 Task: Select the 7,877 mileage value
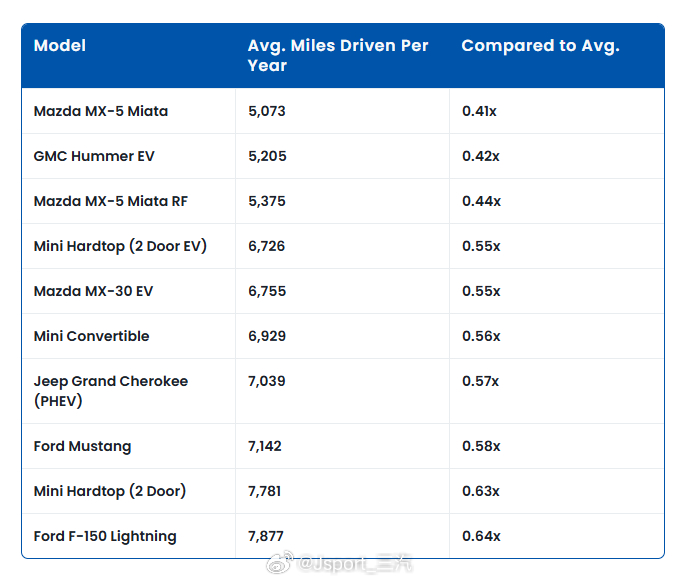tap(265, 536)
